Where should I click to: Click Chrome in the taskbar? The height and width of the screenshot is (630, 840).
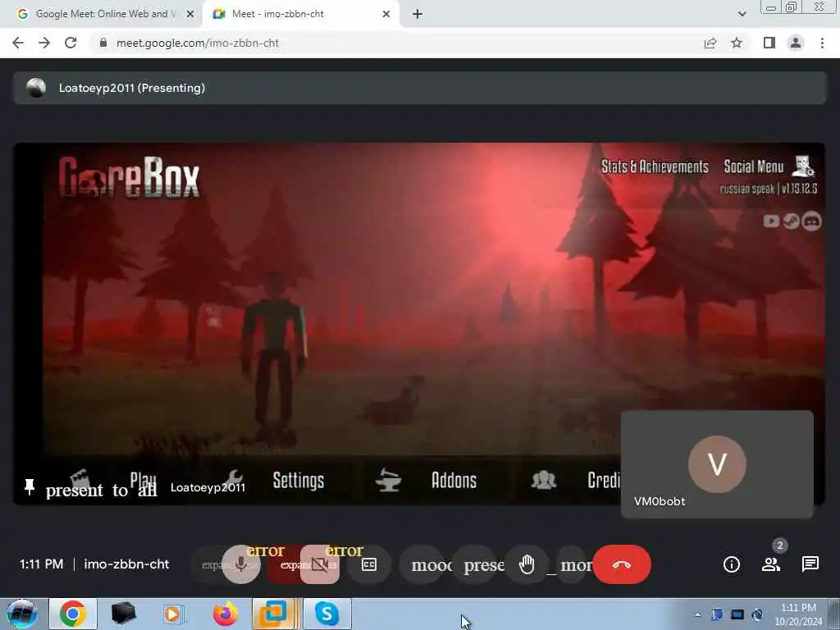(73, 614)
